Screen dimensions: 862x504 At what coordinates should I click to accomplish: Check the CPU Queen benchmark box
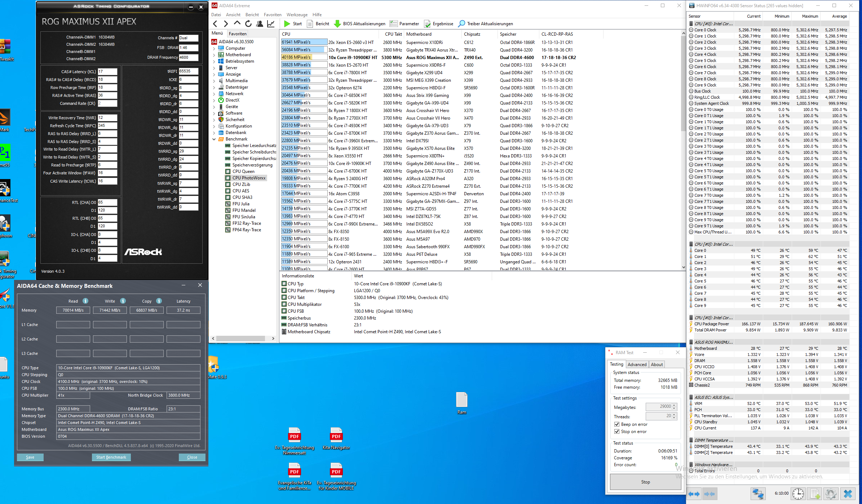click(228, 171)
